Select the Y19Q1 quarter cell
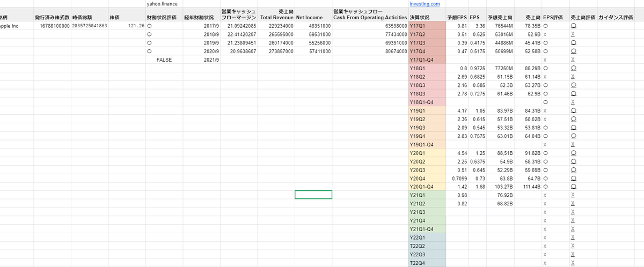The height and width of the screenshot is (267, 644). (427, 110)
